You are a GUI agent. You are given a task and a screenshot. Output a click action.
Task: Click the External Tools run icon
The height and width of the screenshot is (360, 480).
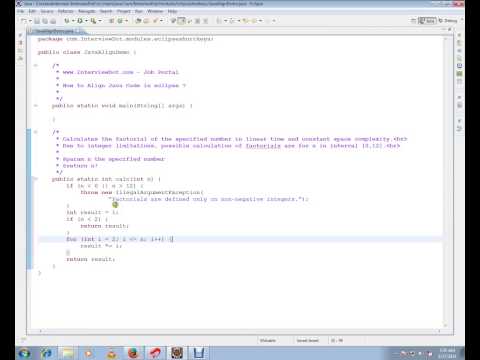93,21
